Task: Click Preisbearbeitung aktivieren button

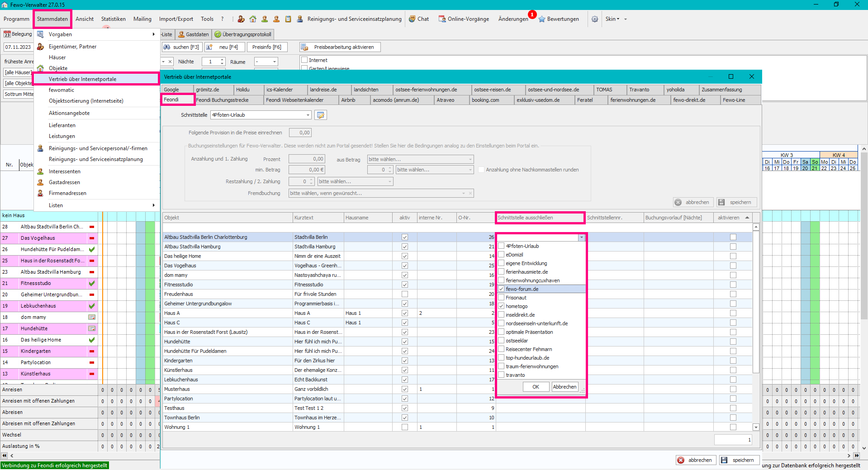Action: coord(340,47)
